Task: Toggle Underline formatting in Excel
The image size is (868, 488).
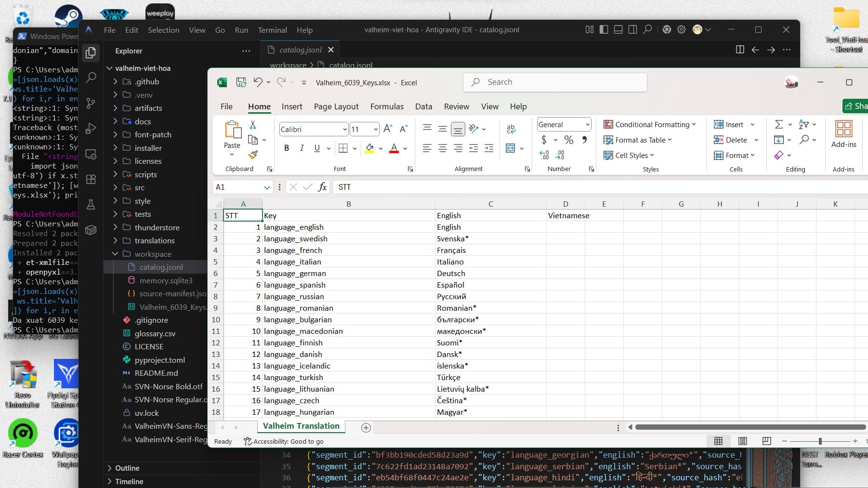Action: [x=317, y=148]
